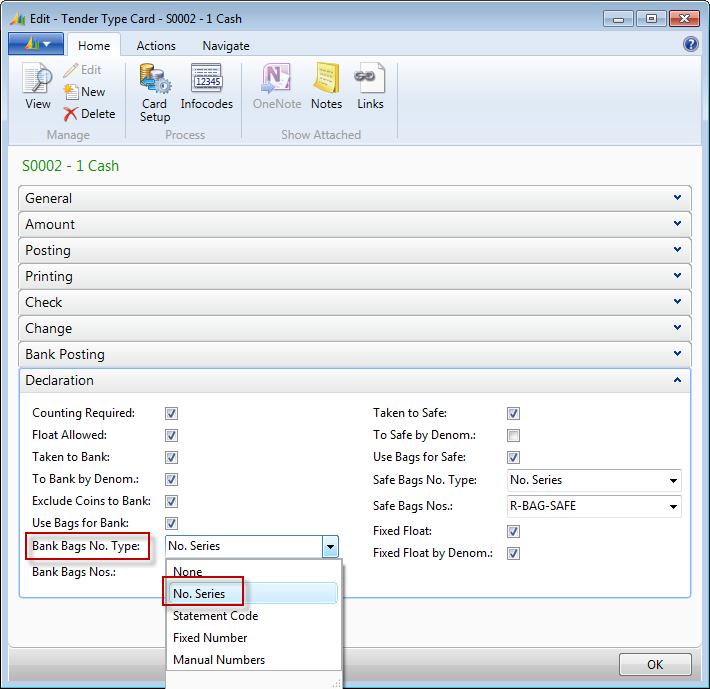The width and height of the screenshot is (710, 689).
Task: Click the Edit pencil icon
Action: coord(71,70)
